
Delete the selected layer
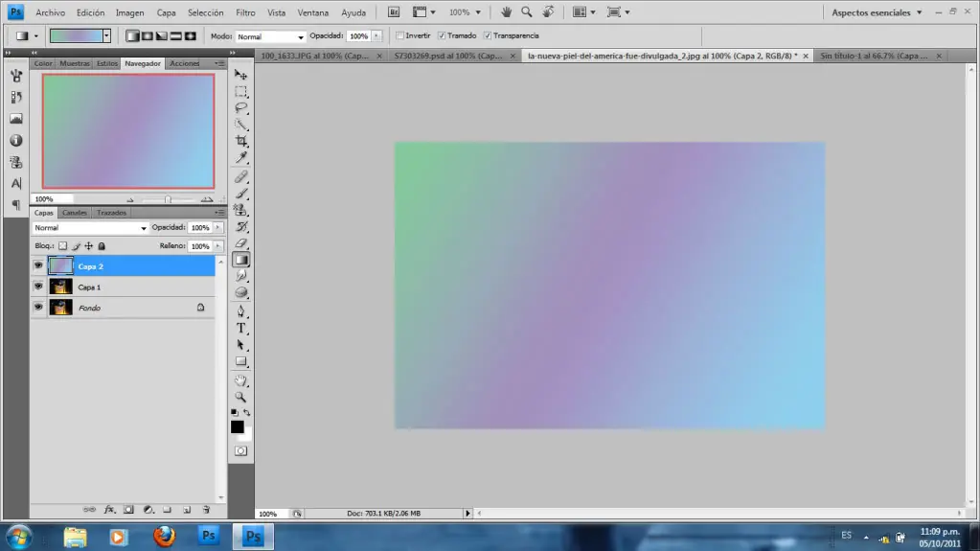tap(206, 510)
